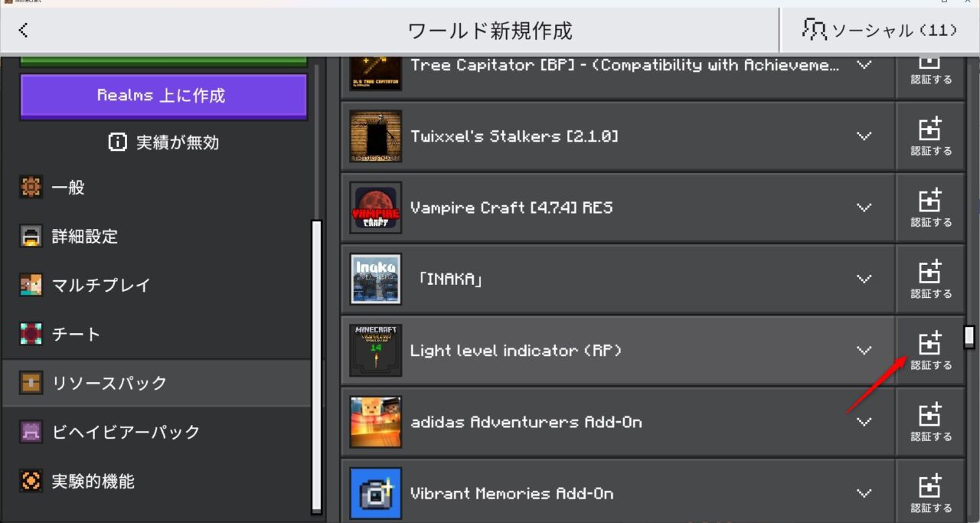Screen dimensions: 980x523
Task: Click the Vibrant Memories camera thumbnail
Action: tap(376, 493)
